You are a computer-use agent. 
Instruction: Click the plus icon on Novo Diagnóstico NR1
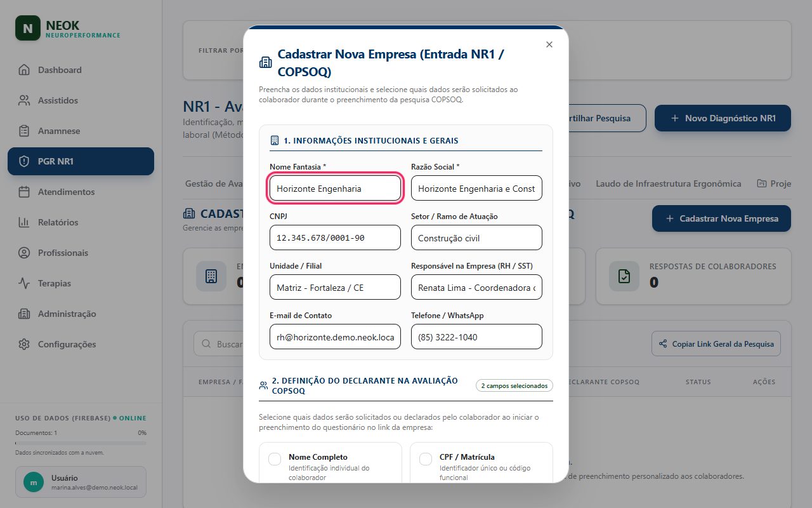pos(674,118)
